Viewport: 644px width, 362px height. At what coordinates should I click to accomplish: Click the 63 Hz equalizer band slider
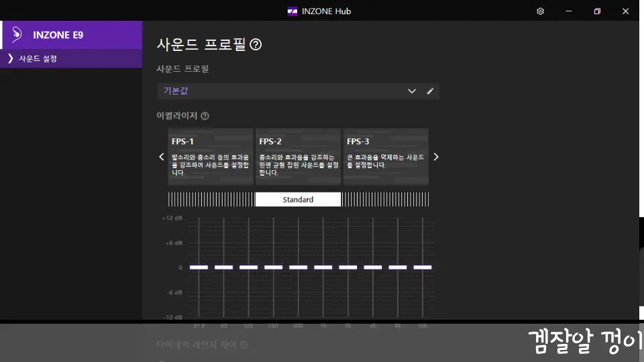point(224,267)
